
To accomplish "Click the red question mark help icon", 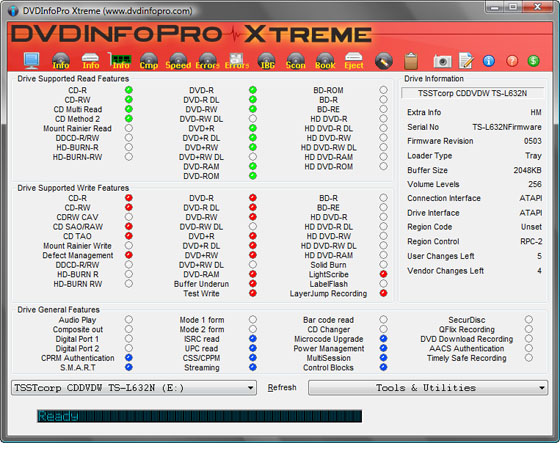I will point(512,61).
